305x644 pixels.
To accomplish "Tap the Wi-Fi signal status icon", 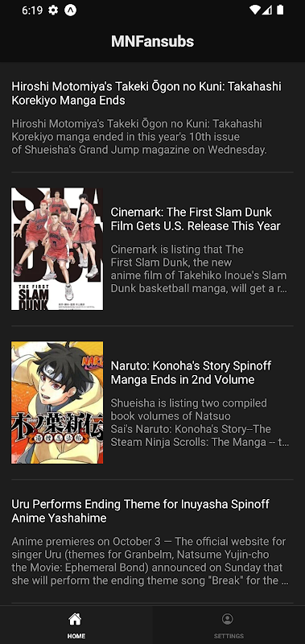I will (255, 10).
